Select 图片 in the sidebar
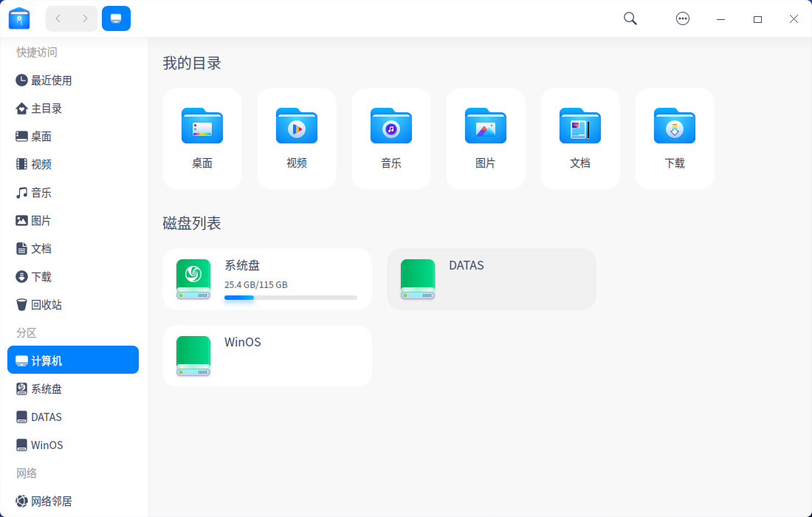Screen dimensions: 812x517 pyautogui.click(x=73, y=221)
